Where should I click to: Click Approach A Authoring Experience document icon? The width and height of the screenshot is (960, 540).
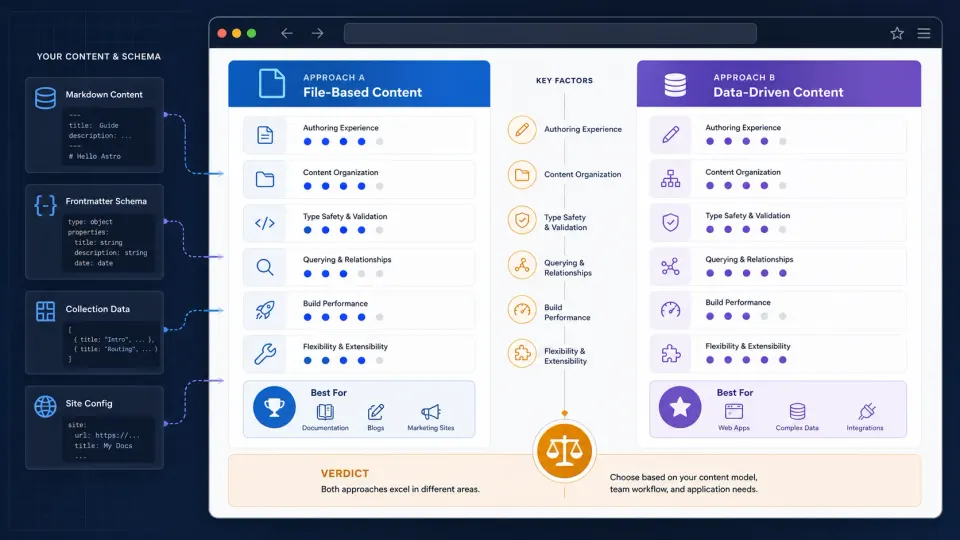click(265, 135)
